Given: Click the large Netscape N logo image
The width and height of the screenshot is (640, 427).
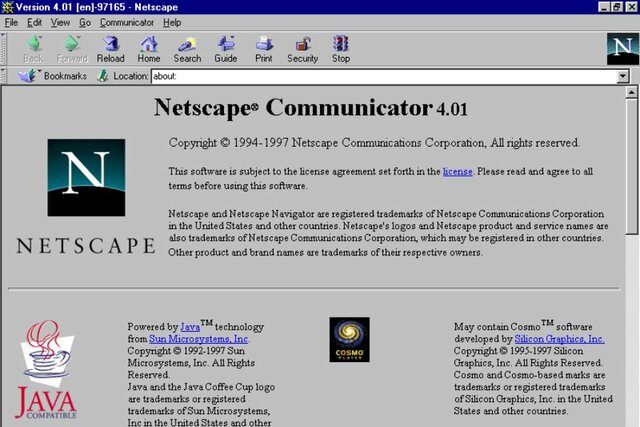Looking at the screenshot, I should 86,178.
